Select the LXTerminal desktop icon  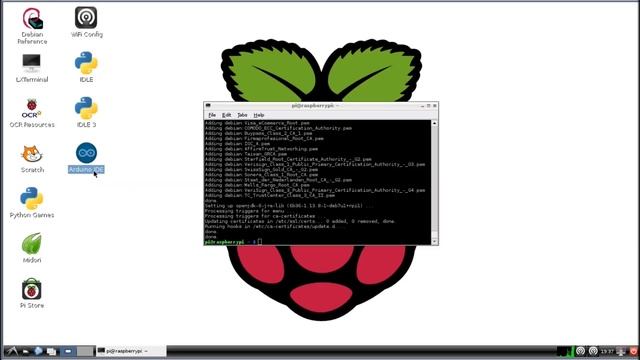tap(31, 68)
